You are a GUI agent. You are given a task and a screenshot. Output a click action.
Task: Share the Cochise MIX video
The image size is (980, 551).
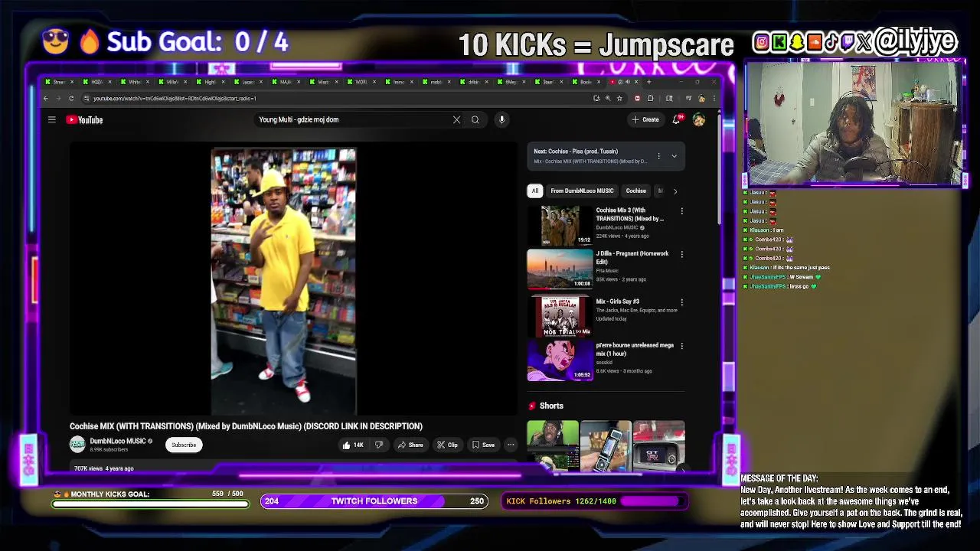pos(410,445)
